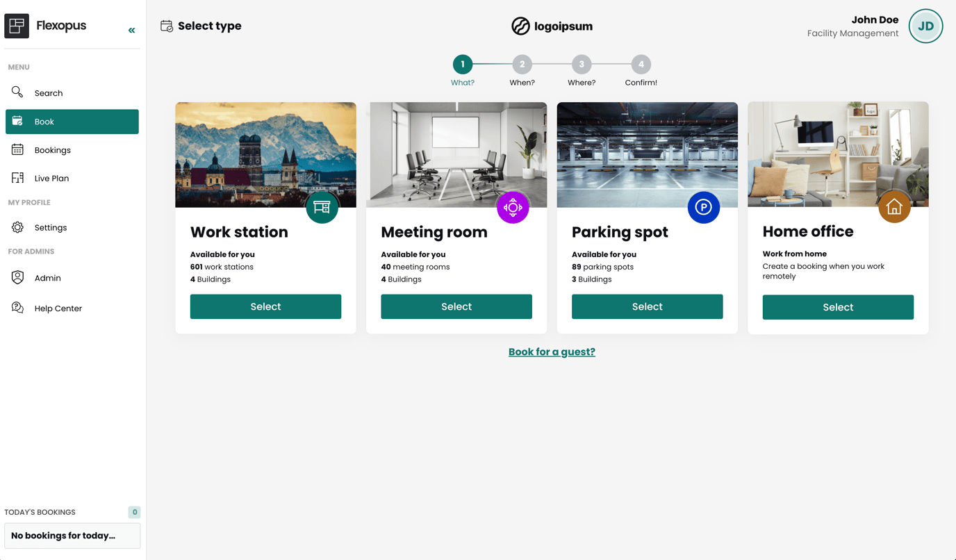Go to step 2 When in stepper

pos(522,65)
